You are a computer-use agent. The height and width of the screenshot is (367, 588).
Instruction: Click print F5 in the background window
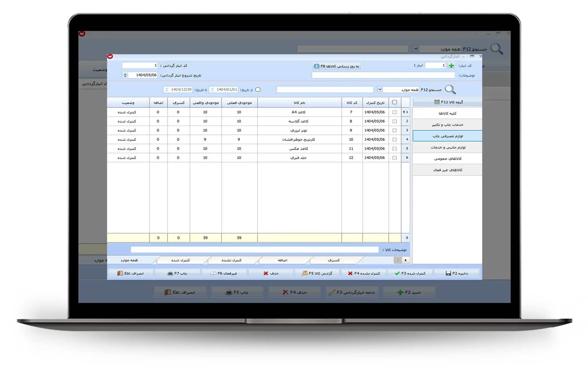pyautogui.click(x=237, y=292)
